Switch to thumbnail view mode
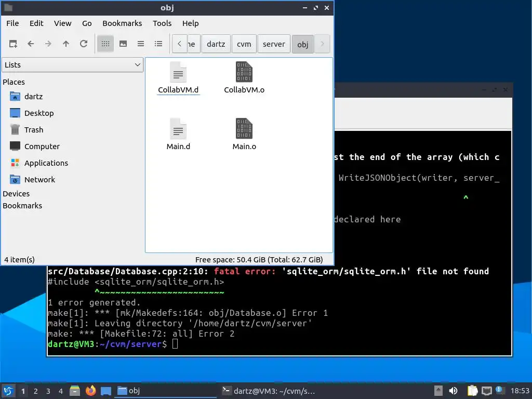Screen dimensions: 532x399 point(123,44)
